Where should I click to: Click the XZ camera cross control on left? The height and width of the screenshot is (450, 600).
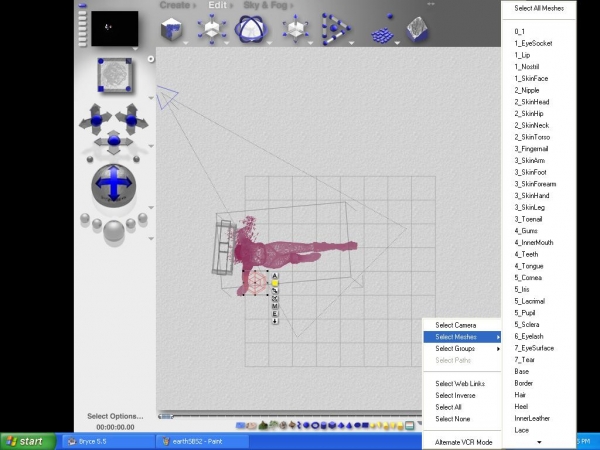coord(96,120)
